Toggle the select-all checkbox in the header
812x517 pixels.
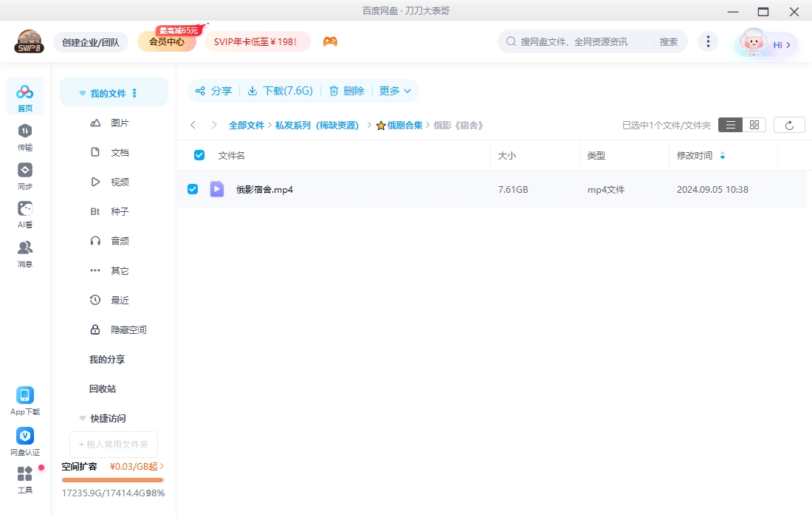(199, 154)
